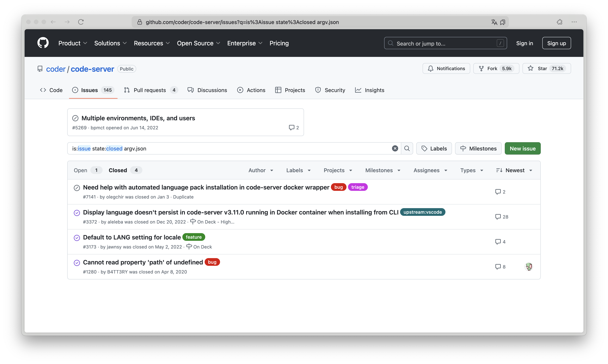Open issue Default to LANG setting for locale
Screen dimensions: 608x364
[x=132, y=237]
